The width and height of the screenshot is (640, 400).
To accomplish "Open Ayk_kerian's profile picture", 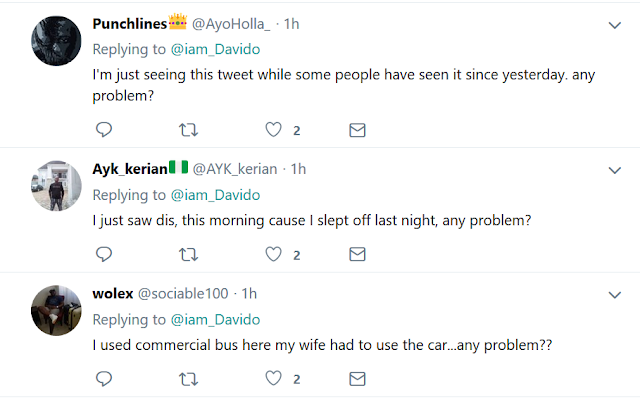I will tap(56, 187).
